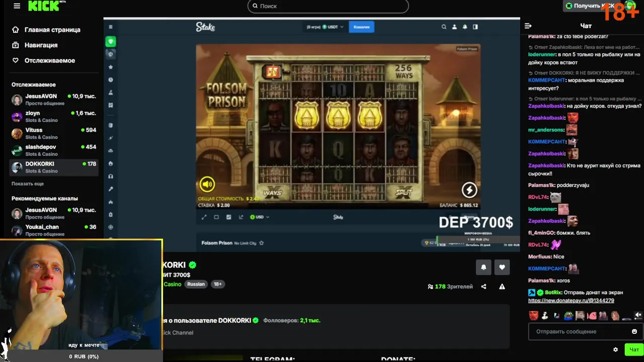This screenshot has height=362, width=644.
Task: Click the 18+ tag under stream title
Action: 217,284
